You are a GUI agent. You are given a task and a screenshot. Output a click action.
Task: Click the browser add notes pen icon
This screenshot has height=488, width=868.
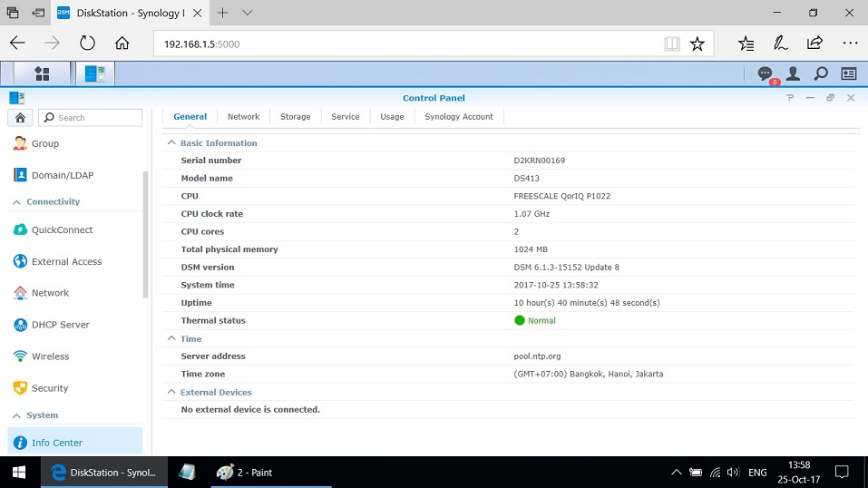pyautogui.click(x=781, y=44)
